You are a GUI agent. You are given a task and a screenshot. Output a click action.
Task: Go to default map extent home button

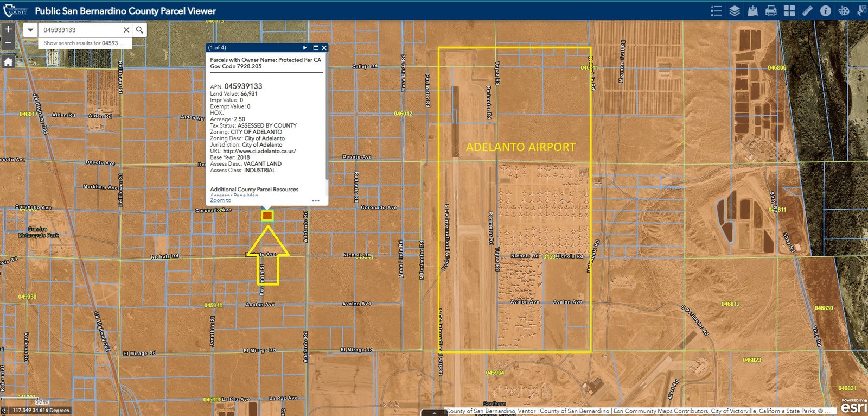(x=8, y=62)
